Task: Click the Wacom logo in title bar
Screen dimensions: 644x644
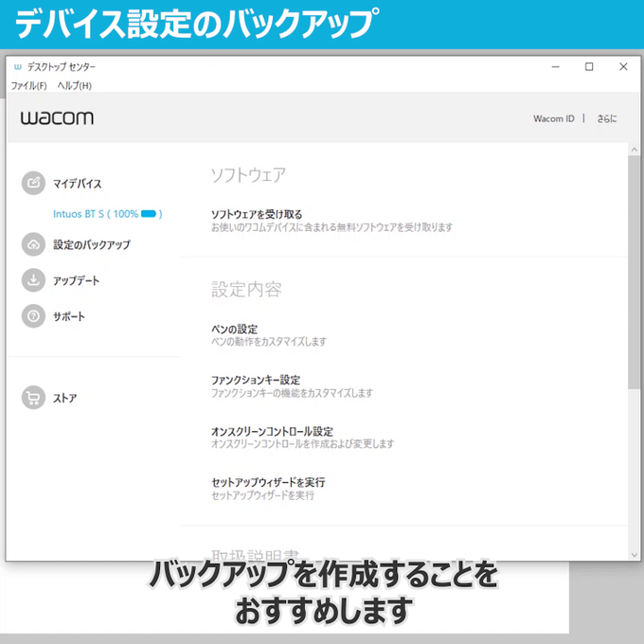Action: [17, 66]
